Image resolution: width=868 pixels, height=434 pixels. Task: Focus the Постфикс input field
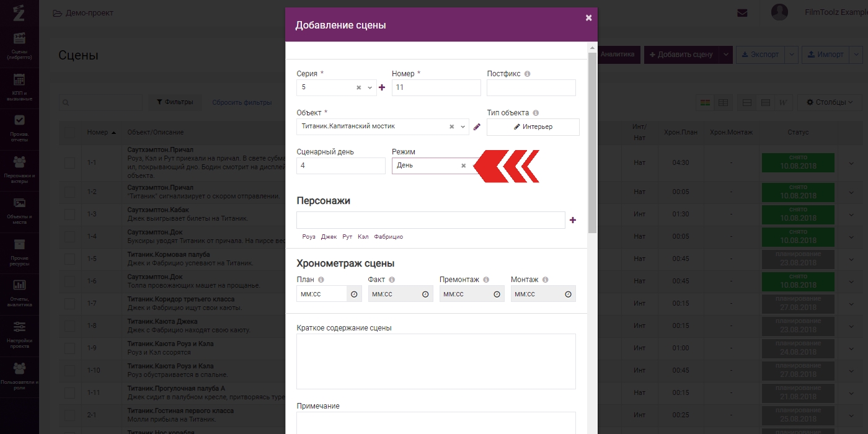531,87
